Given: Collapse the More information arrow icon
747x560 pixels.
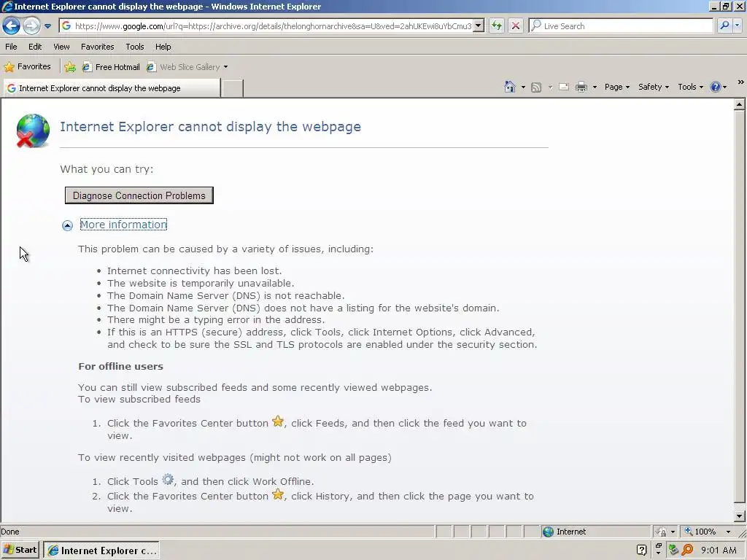Looking at the screenshot, I should click(x=67, y=225).
